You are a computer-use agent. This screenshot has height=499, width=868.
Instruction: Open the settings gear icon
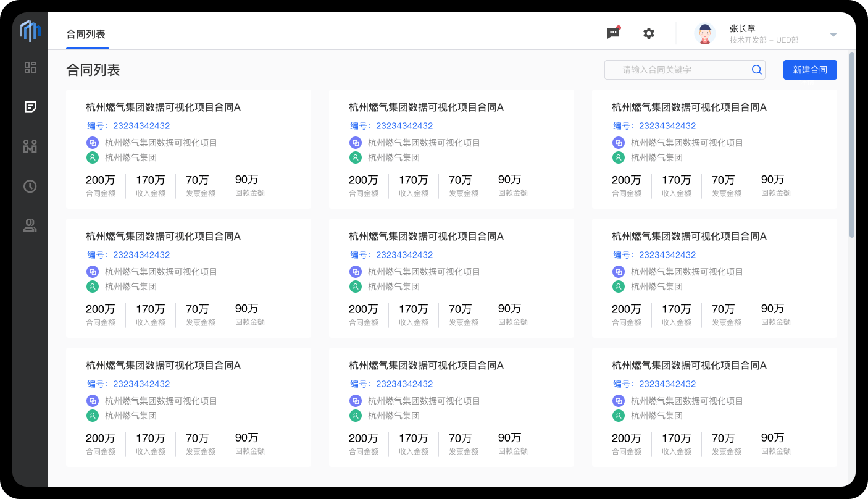pyautogui.click(x=649, y=33)
